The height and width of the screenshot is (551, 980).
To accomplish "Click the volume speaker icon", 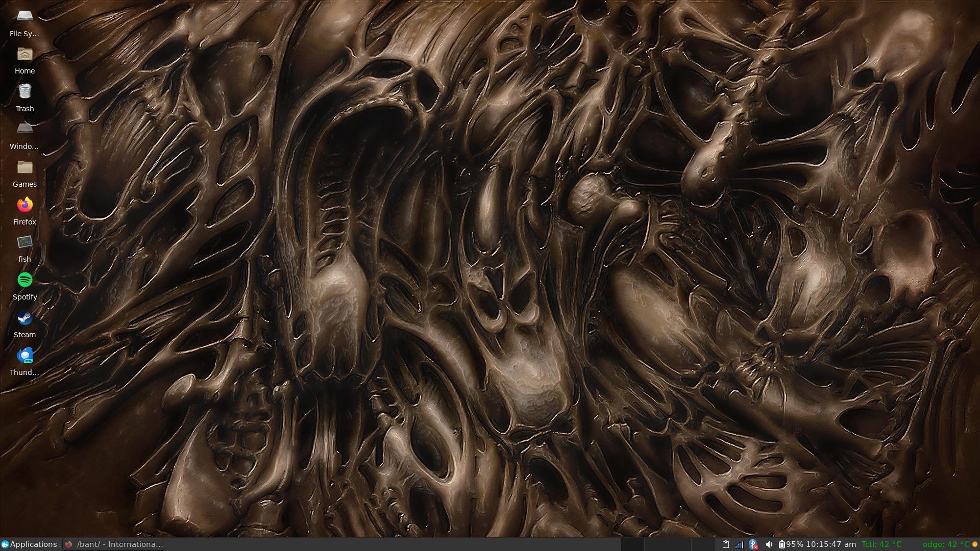I will click(769, 544).
